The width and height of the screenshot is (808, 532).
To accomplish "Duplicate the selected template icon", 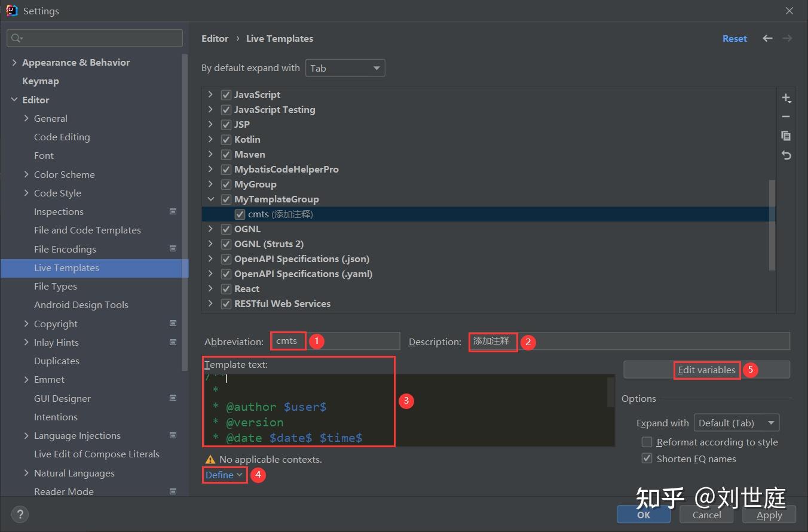I will [786, 136].
